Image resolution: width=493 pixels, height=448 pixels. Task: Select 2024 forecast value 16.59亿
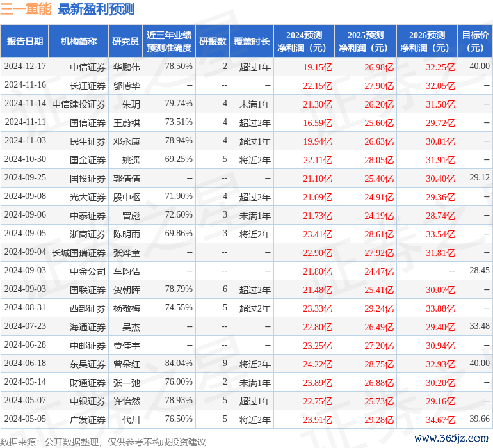tap(318, 123)
